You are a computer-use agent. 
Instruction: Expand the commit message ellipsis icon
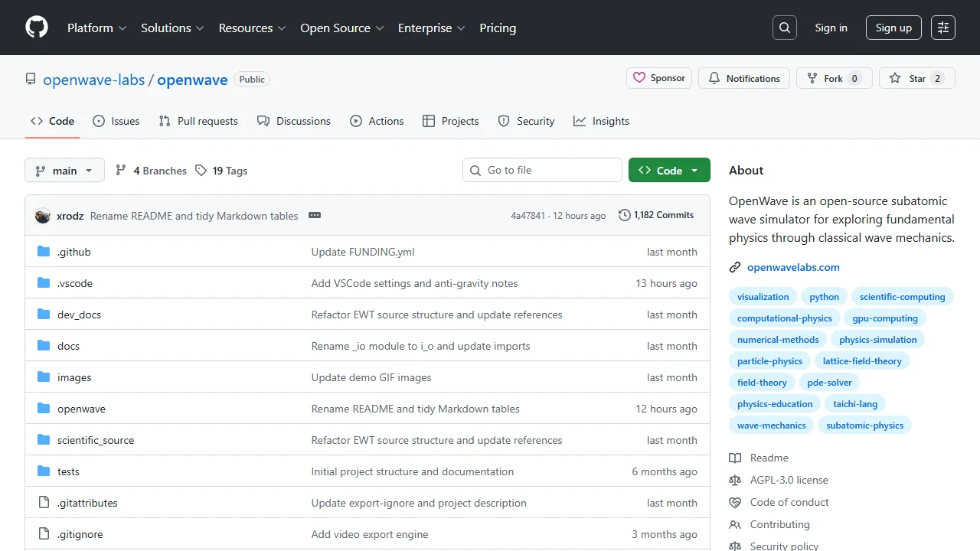coord(315,216)
